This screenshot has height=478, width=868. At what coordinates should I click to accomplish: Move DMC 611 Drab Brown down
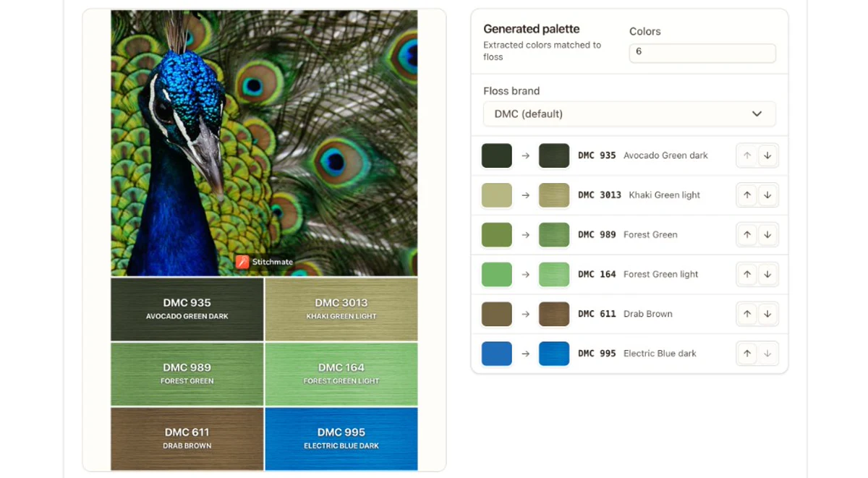[767, 314]
